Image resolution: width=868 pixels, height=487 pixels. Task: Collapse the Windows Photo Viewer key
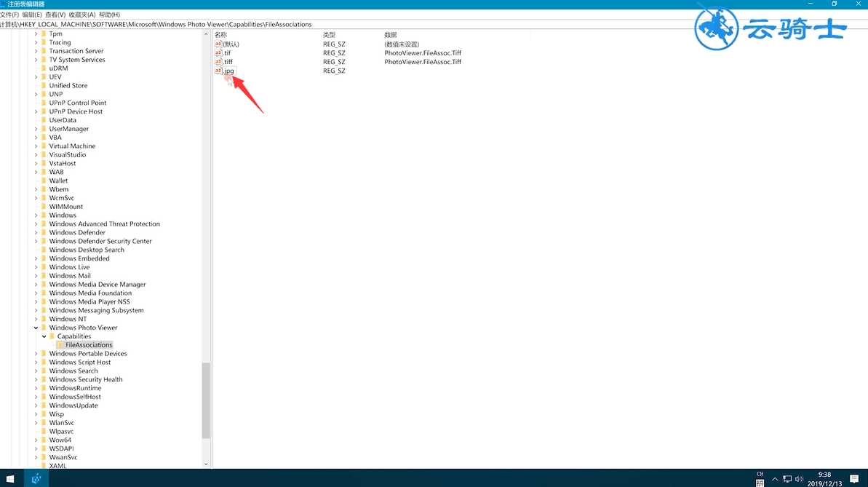point(36,328)
